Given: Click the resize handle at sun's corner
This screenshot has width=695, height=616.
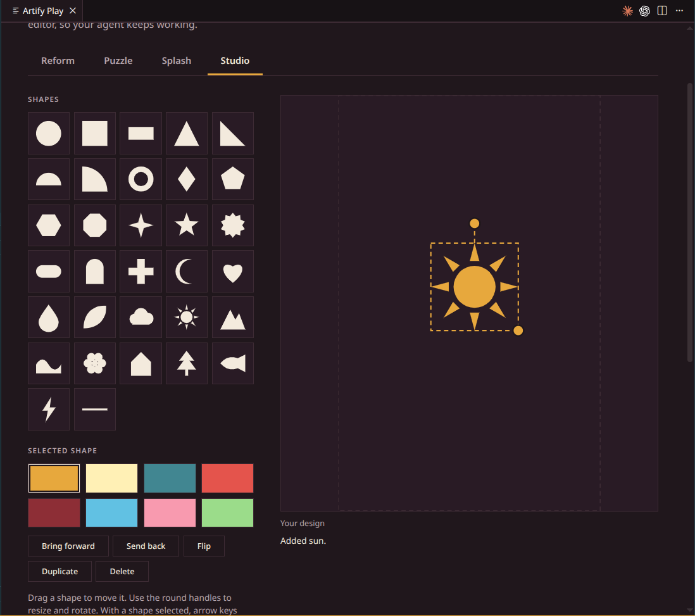Looking at the screenshot, I should tap(518, 330).
